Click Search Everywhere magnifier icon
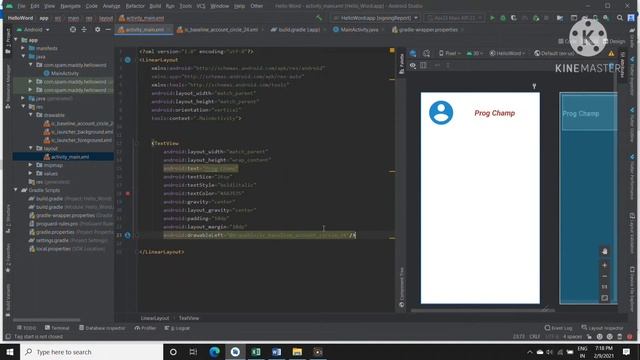 pyautogui.click(x=620, y=18)
